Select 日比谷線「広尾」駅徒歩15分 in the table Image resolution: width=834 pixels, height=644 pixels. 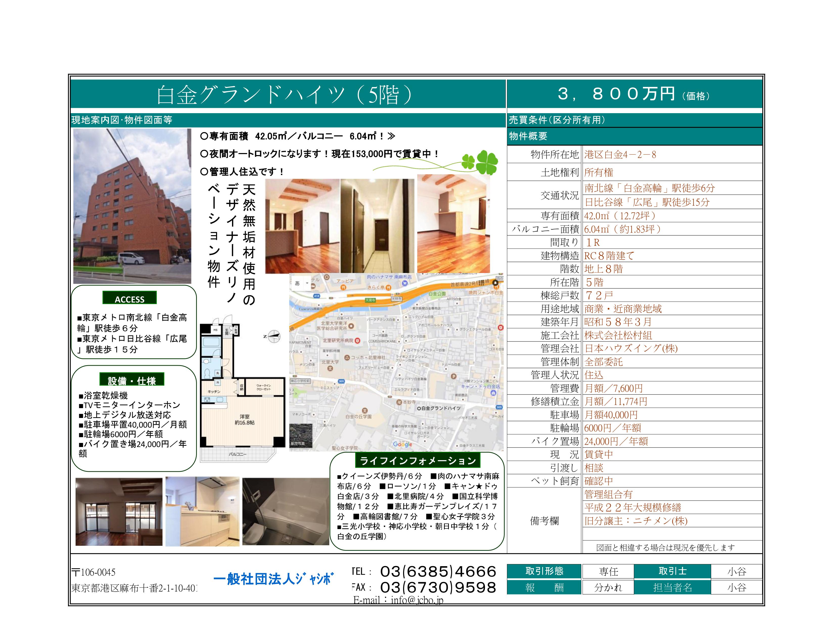[x=647, y=202]
